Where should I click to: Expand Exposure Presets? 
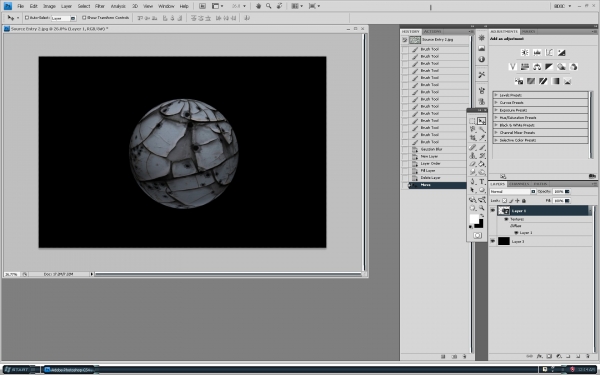496,110
